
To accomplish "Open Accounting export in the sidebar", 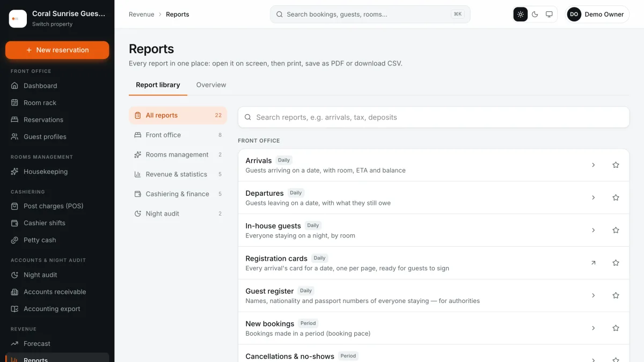I will (57, 309).
